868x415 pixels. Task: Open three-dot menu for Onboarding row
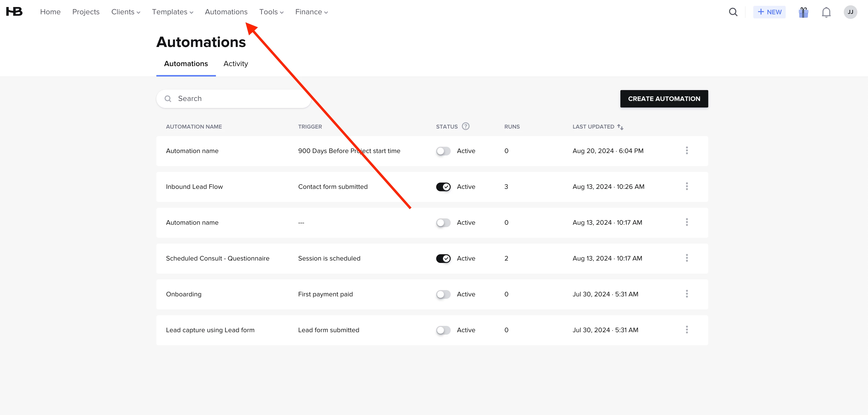(x=686, y=294)
